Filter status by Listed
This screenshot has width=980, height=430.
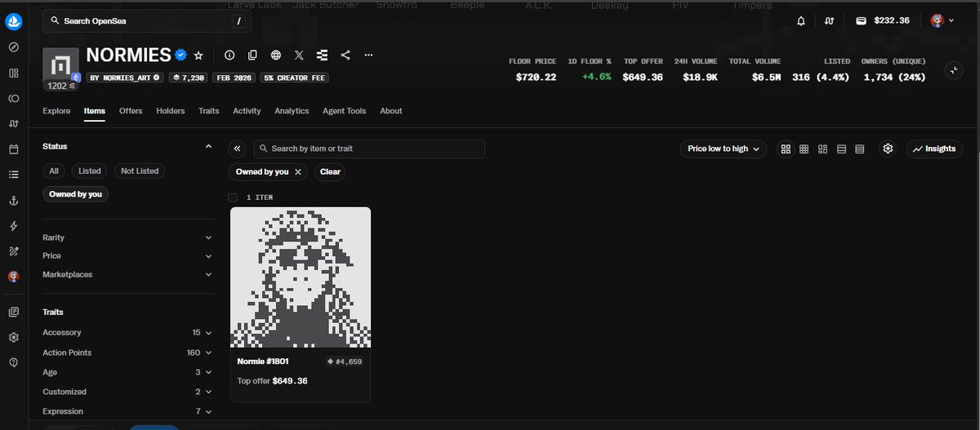(x=90, y=171)
